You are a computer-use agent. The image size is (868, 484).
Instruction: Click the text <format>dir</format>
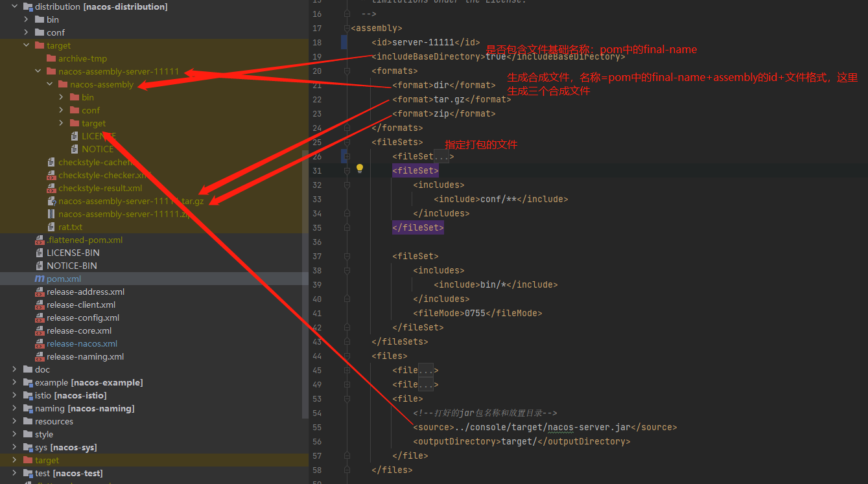click(x=443, y=85)
